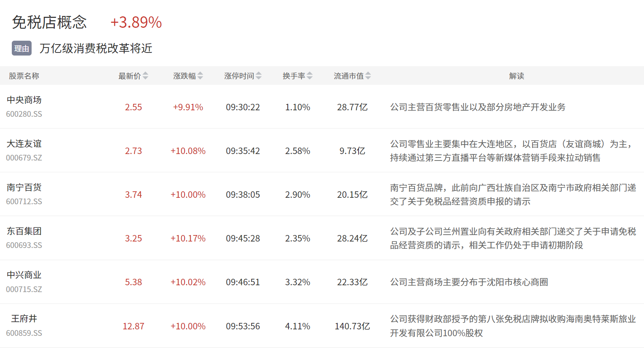Select the 南宁百货 stock name
644x348 pixels.
point(24,188)
